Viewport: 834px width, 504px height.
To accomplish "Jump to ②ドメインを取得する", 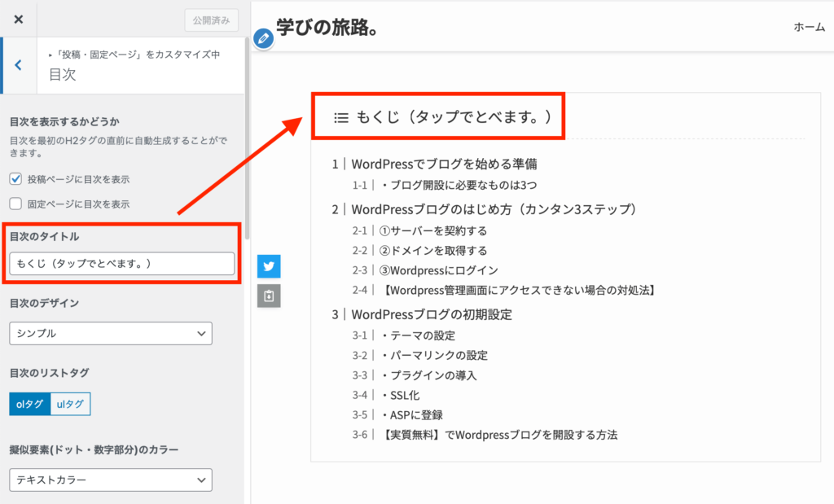I will 433,251.
